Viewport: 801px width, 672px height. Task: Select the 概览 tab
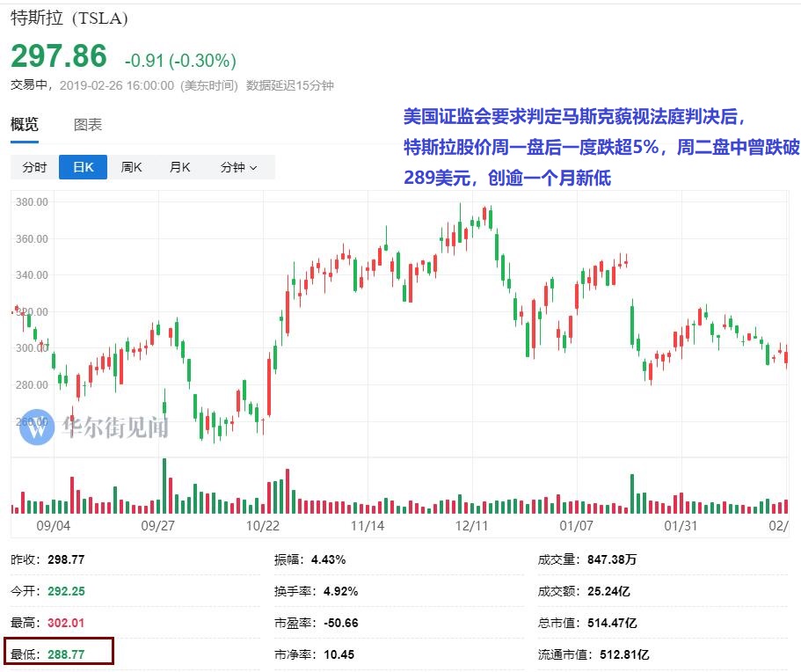25,124
